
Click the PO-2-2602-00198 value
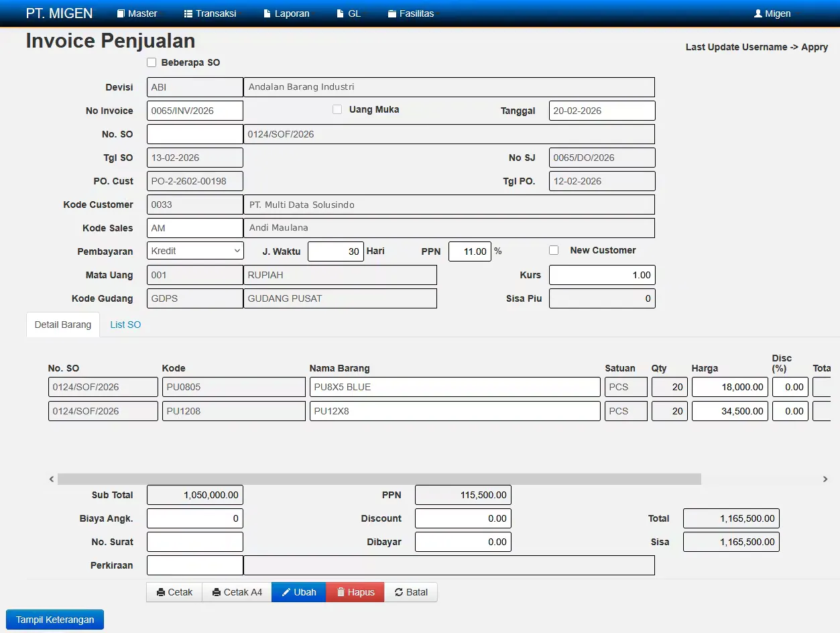click(x=195, y=181)
